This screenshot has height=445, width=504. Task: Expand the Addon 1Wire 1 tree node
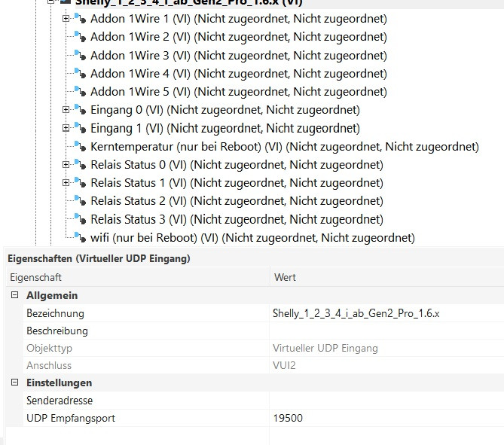[66, 19]
